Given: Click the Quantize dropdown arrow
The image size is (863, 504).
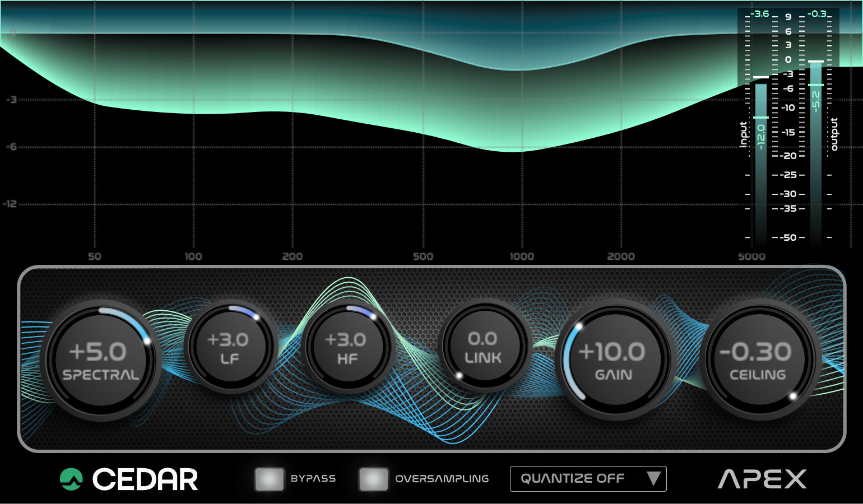Looking at the screenshot, I should click(653, 479).
